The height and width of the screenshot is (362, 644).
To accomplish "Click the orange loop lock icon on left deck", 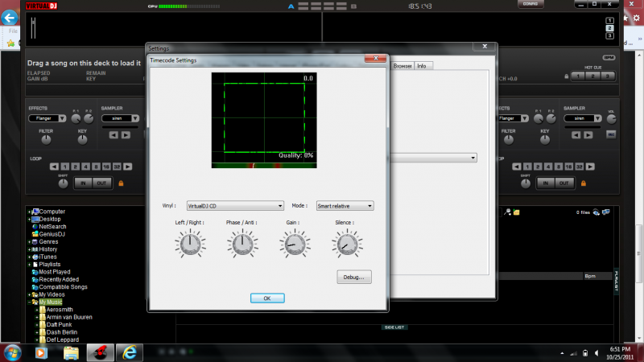I will click(121, 183).
